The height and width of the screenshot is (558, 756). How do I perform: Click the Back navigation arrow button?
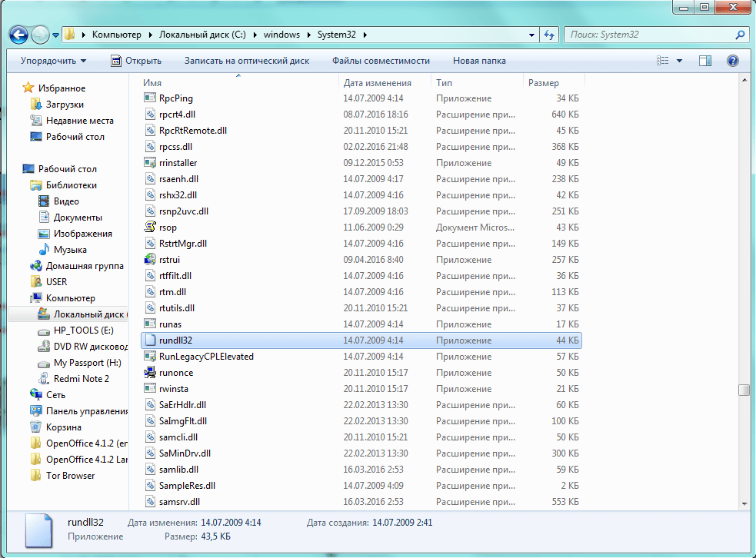click(x=18, y=35)
